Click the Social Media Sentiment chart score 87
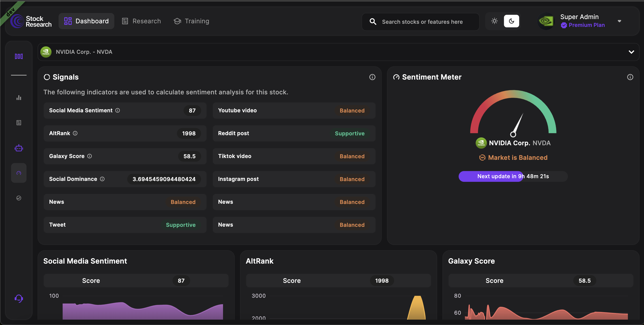This screenshot has width=644, height=325. click(x=181, y=281)
